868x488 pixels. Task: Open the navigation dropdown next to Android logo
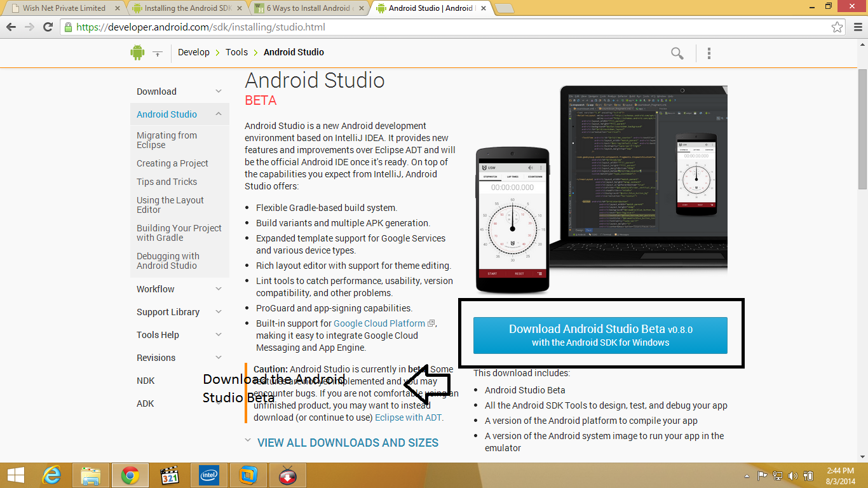(x=158, y=53)
